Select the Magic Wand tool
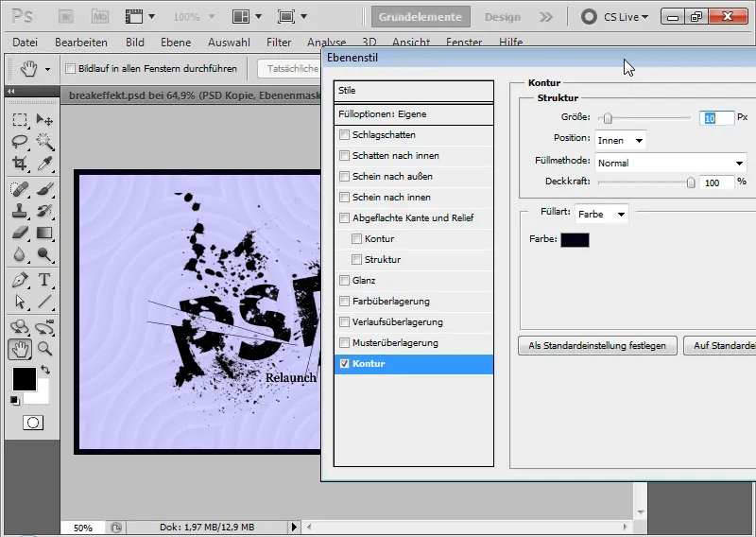Viewport: 756px width, 537px height. 44,142
